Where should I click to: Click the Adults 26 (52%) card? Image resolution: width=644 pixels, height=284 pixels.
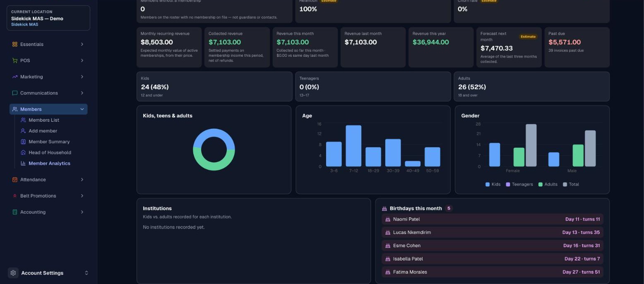point(531,87)
